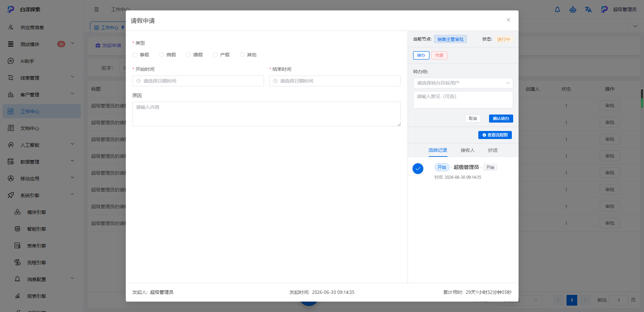Screen dimensions: 644x312
Task: Click the 结束时间 date picker field
Action: (x=335, y=81)
